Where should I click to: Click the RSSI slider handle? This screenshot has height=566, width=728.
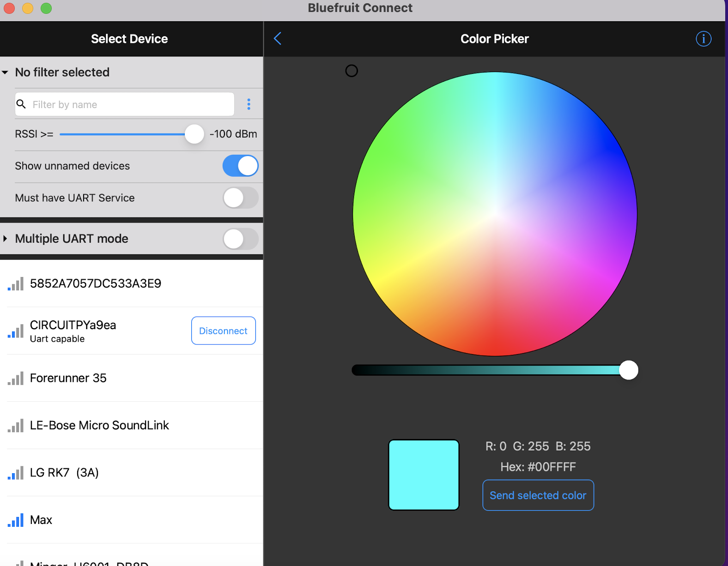[x=194, y=134]
